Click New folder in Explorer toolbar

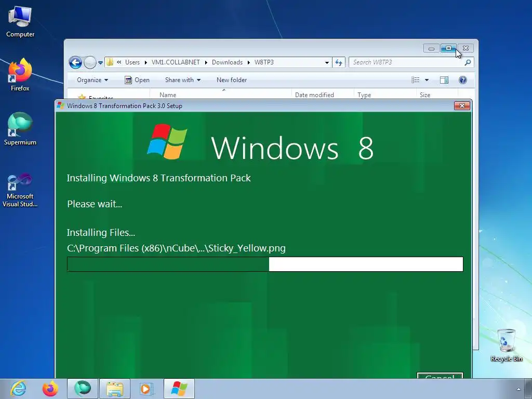pos(232,80)
